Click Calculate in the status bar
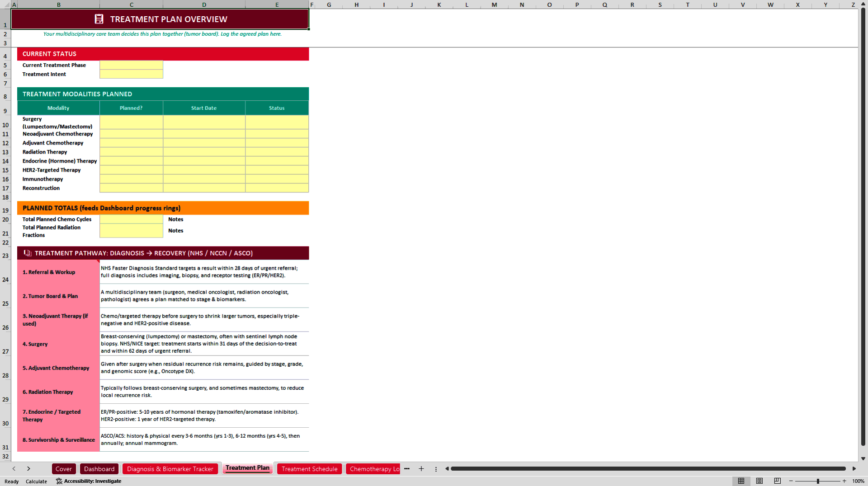 coord(36,481)
